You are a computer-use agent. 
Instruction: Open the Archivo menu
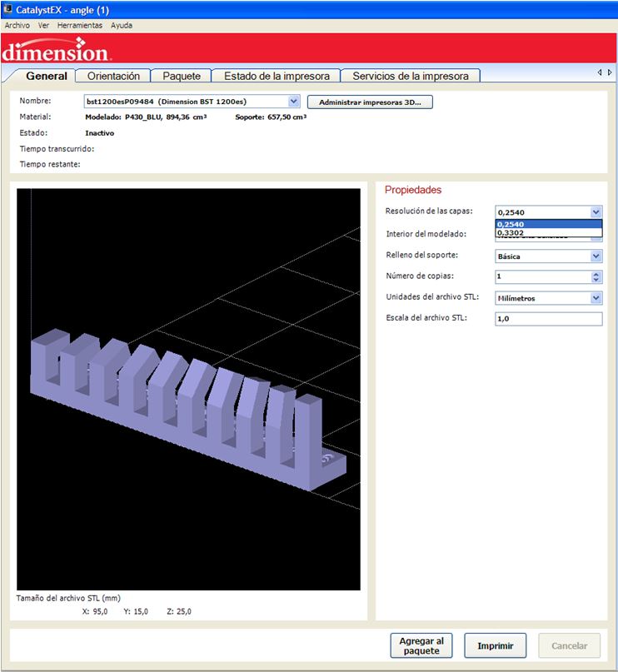tap(17, 25)
